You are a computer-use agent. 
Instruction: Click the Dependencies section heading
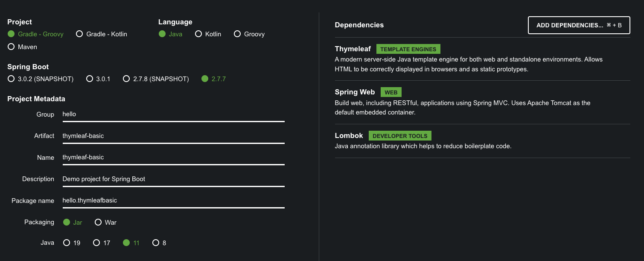(x=359, y=25)
